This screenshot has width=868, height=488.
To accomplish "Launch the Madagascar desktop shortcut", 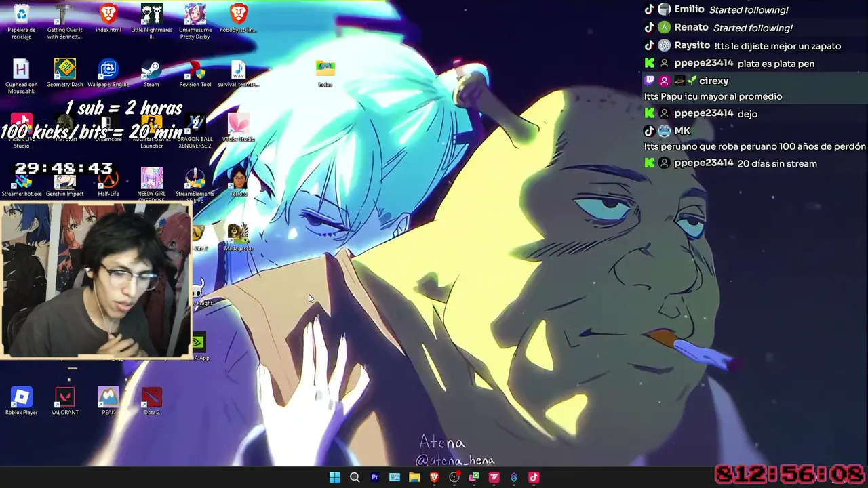I will click(238, 238).
